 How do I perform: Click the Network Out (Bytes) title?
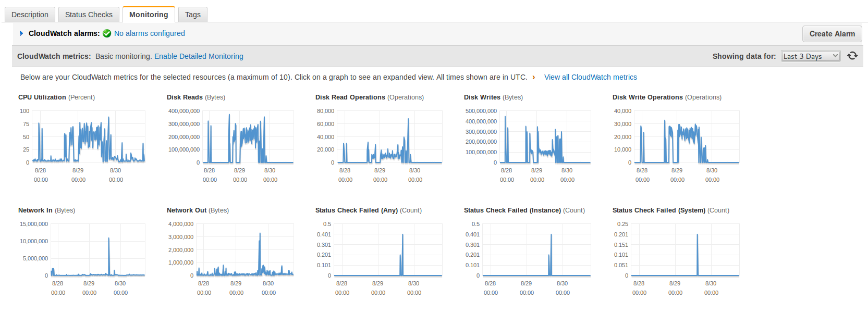tap(198, 210)
